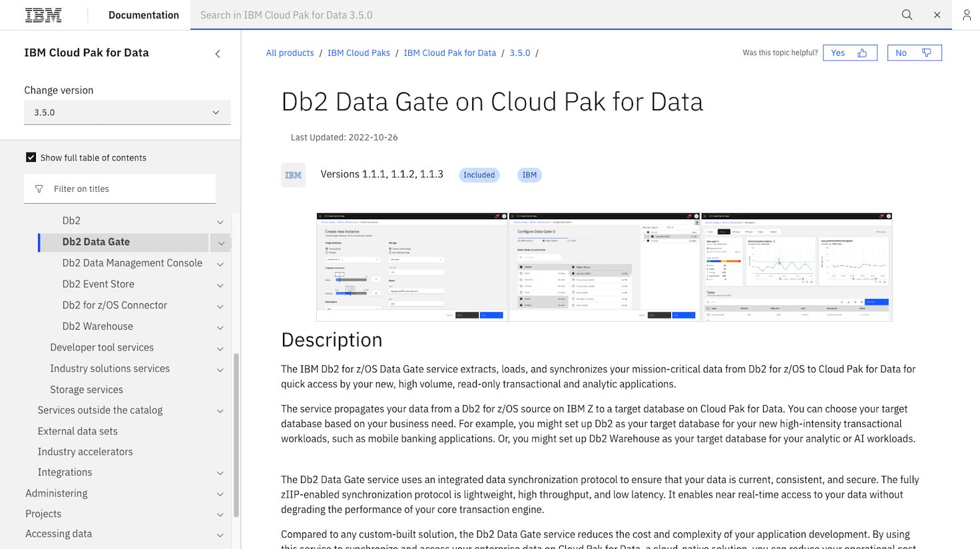Click IBM Cloud Pak for Data sidebar title
The height and width of the screenshot is (549, 980).
[x=87, y=53]
